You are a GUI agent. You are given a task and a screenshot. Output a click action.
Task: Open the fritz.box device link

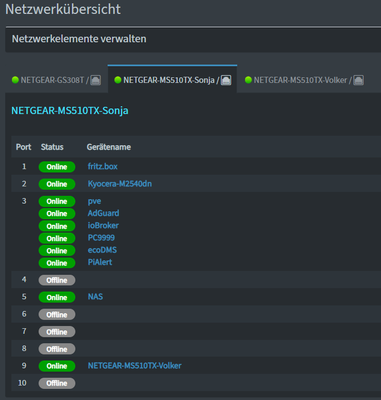point(102,166)
